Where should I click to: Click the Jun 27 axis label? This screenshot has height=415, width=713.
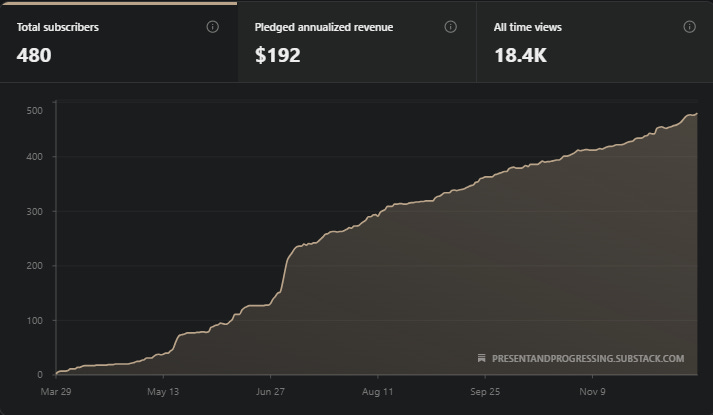pos(270,391)
